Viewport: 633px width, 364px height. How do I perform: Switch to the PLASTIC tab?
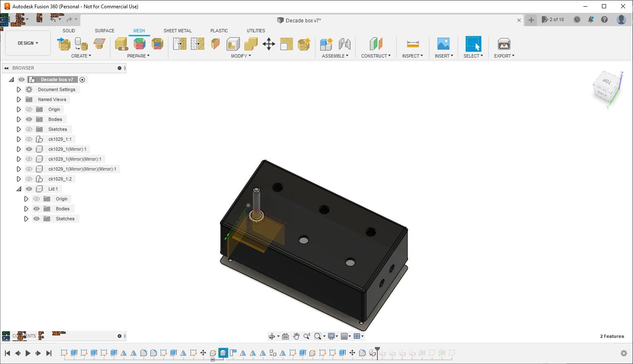[219, 31]
